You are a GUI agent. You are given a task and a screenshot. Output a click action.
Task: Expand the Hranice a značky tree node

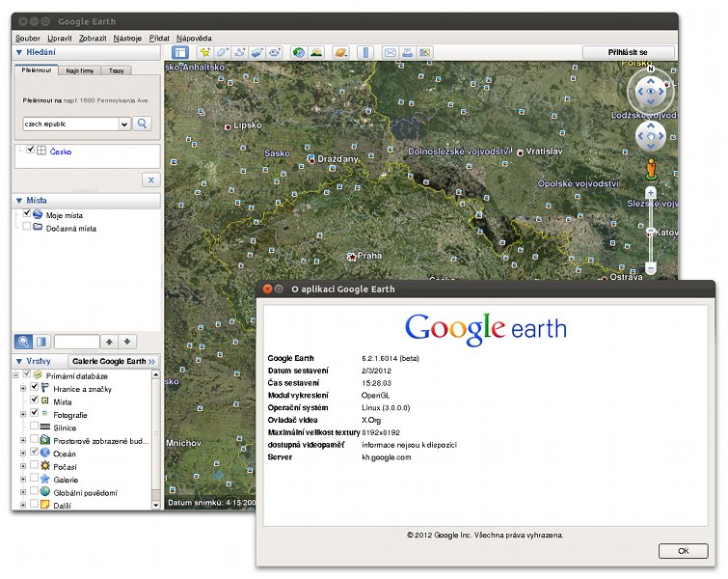click(23, 389)
